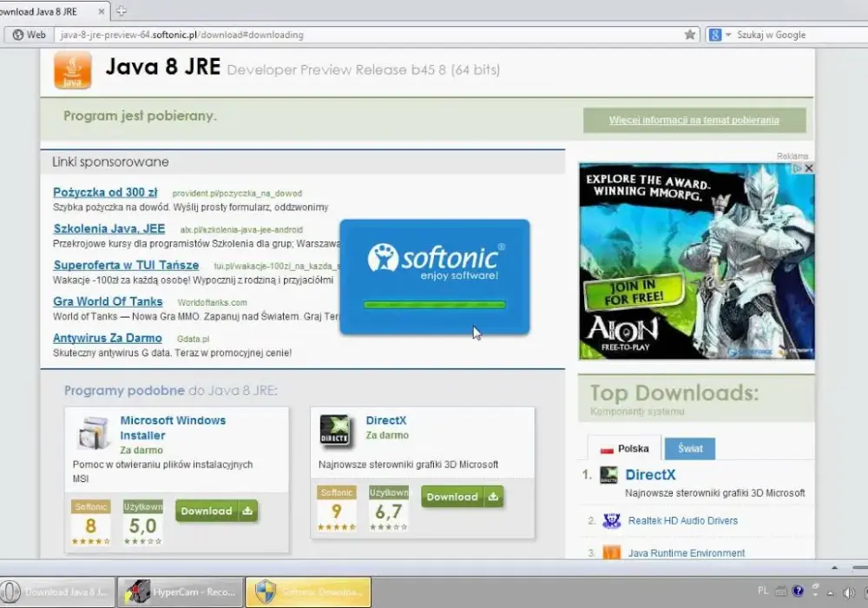Open the DirectX similar program link
This screenshot has width=868, height=608.
click(x=386, y=420)
